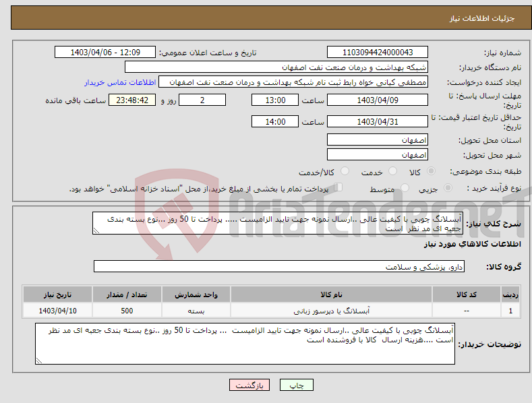Click the چاپ print button

[297, 385]
